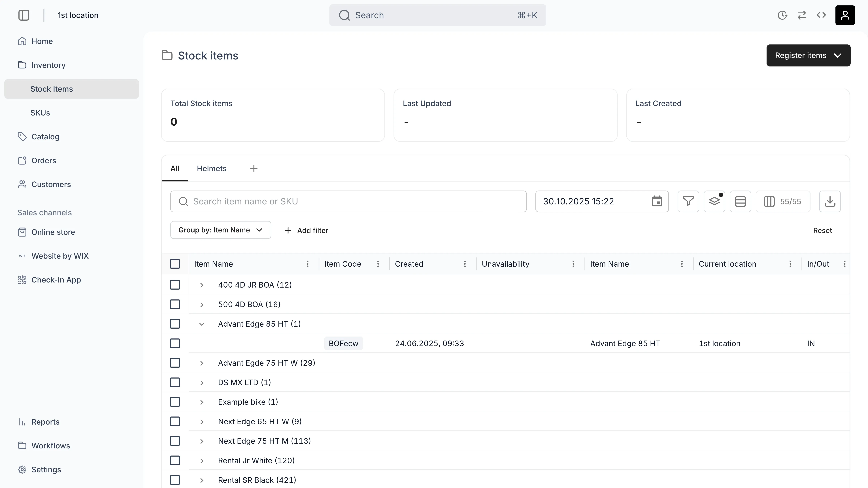Reset the table filters

822,230
